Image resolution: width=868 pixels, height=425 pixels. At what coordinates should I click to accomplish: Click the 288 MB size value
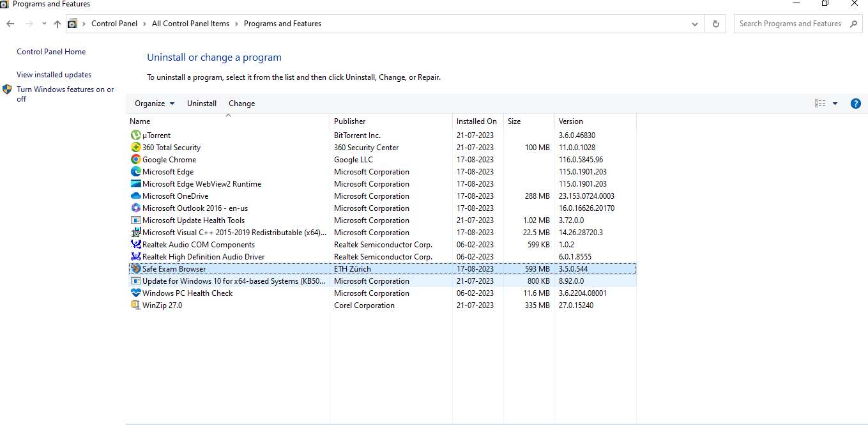(537, 196)
